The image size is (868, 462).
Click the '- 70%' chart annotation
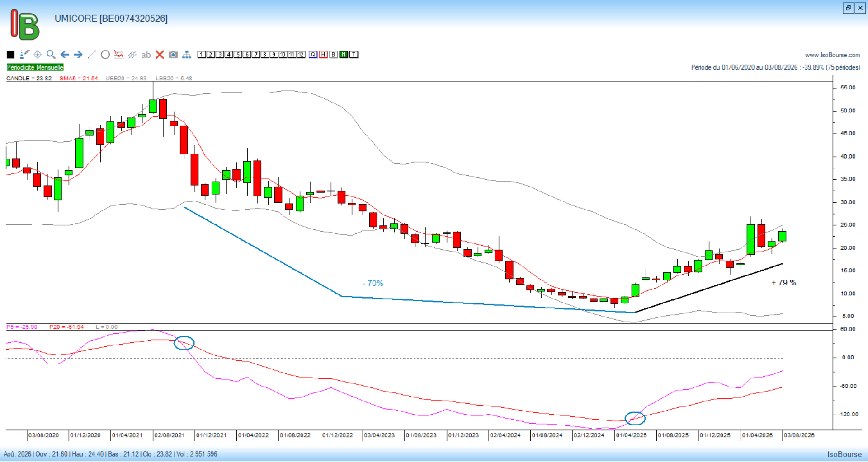pos(373,283)
